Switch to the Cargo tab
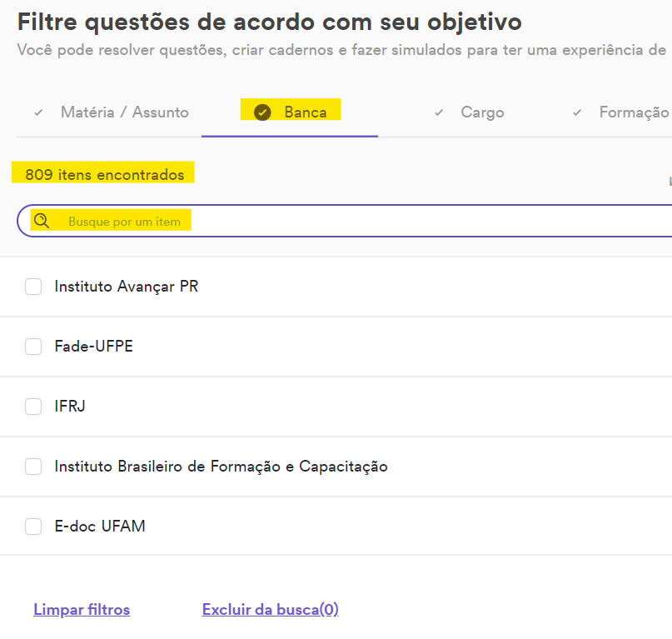Image resolution: width=672 pixels, height=639 pixels. point(482,112)
